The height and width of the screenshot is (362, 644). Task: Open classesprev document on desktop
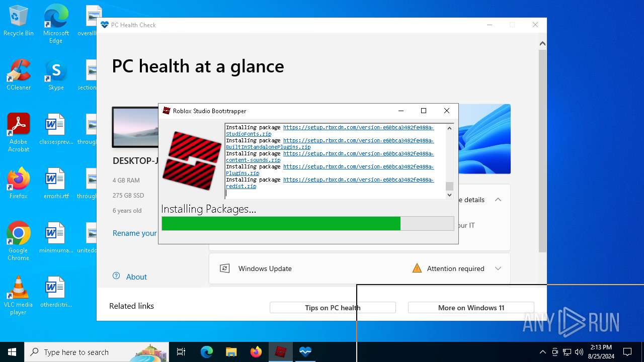(x=56, y=129)
